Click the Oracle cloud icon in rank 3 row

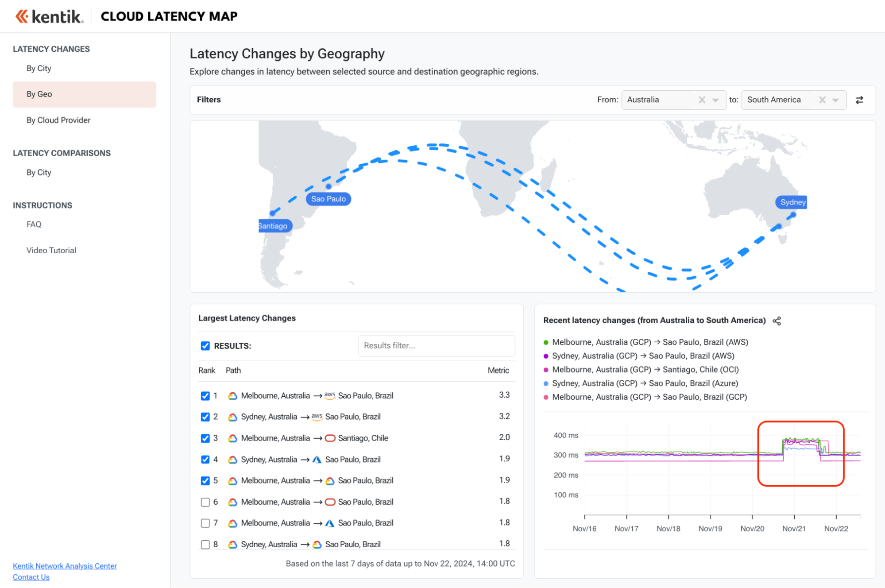coord(330,438)
